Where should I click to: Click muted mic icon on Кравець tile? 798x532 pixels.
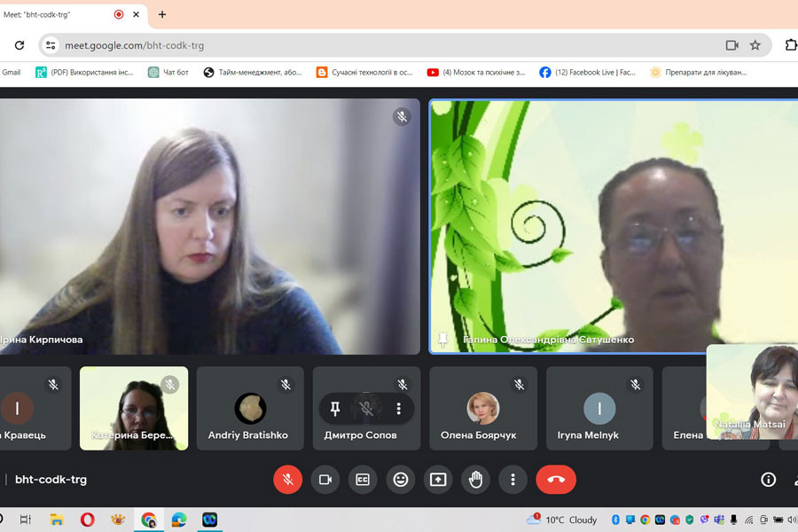(53, 384)
